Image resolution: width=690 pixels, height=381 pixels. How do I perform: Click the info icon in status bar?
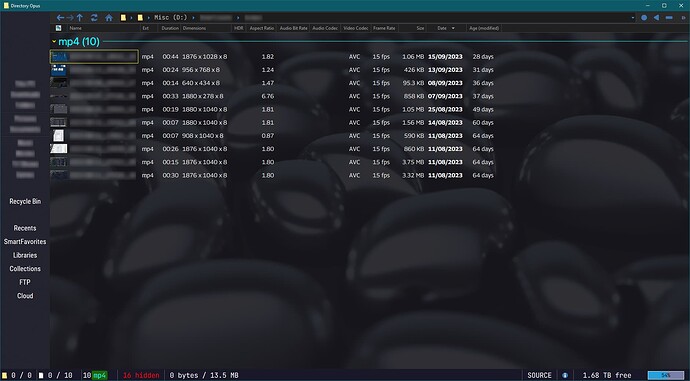coord(565,375)
